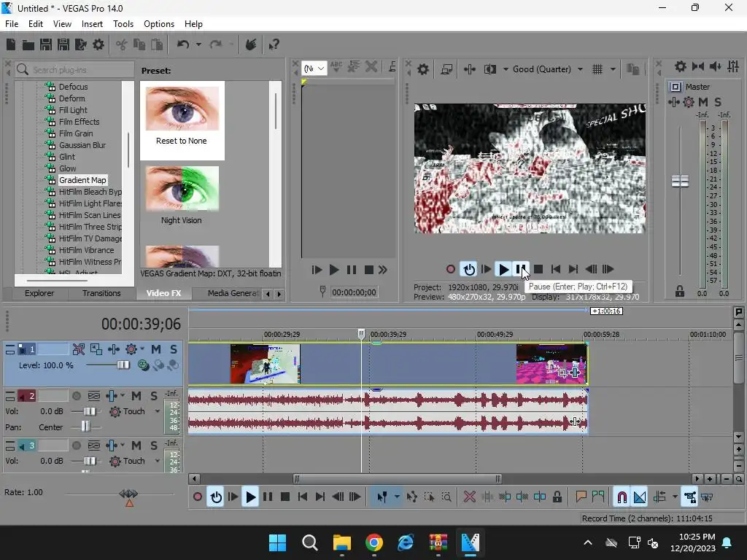The height and width of the screenshot is (560, 747).
Task: Open Project Properties gear in main toolbar
Action: 98,44
